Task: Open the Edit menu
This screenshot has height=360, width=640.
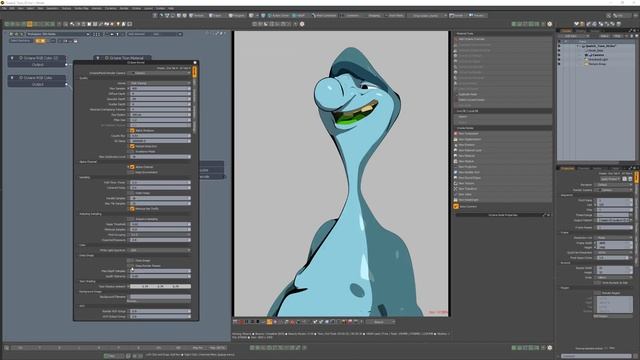Action: (x=12, y=8)
